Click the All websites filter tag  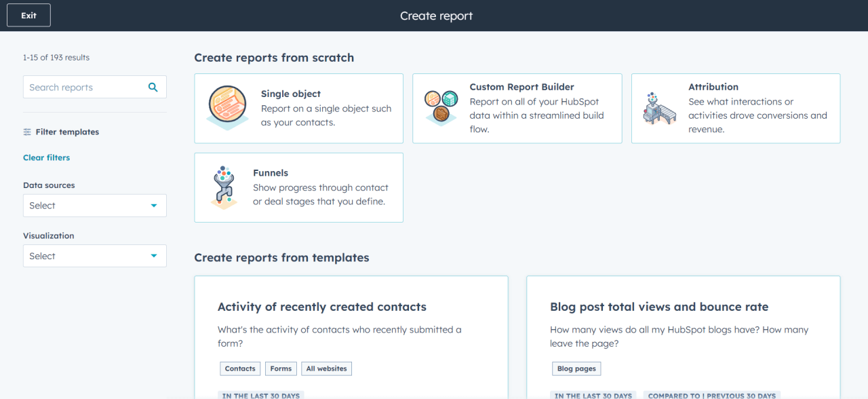[326, 368]
